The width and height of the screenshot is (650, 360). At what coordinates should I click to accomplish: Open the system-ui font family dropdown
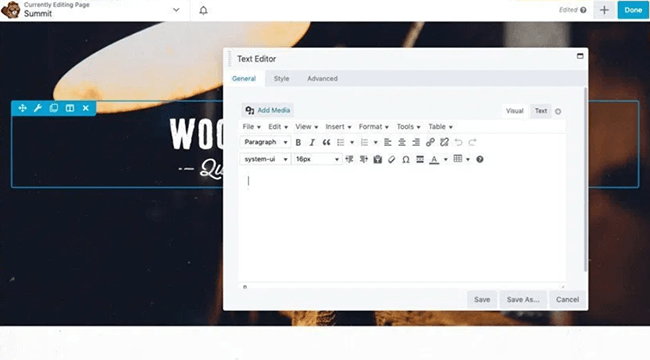coord(265,159)
